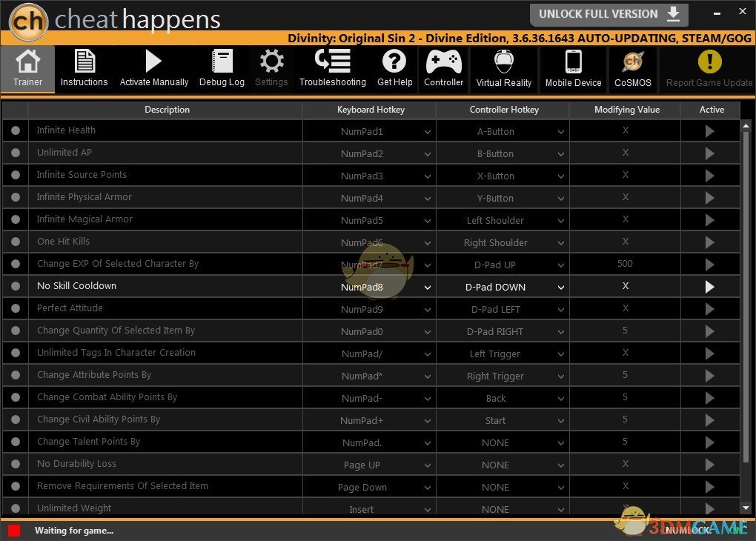Click the Modifying Value column header
The image size is (756, 541).
(x=626, y=110)
